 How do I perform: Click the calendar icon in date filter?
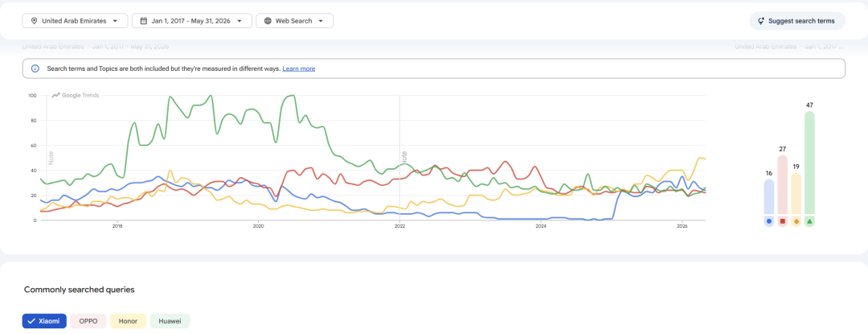click(x=143, y=21)
